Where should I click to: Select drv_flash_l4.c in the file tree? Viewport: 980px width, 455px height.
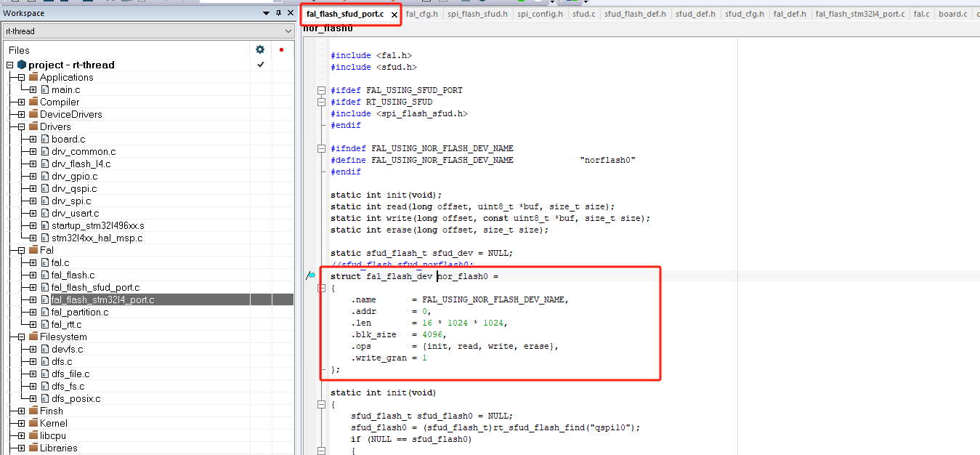[x=81, y=164]
